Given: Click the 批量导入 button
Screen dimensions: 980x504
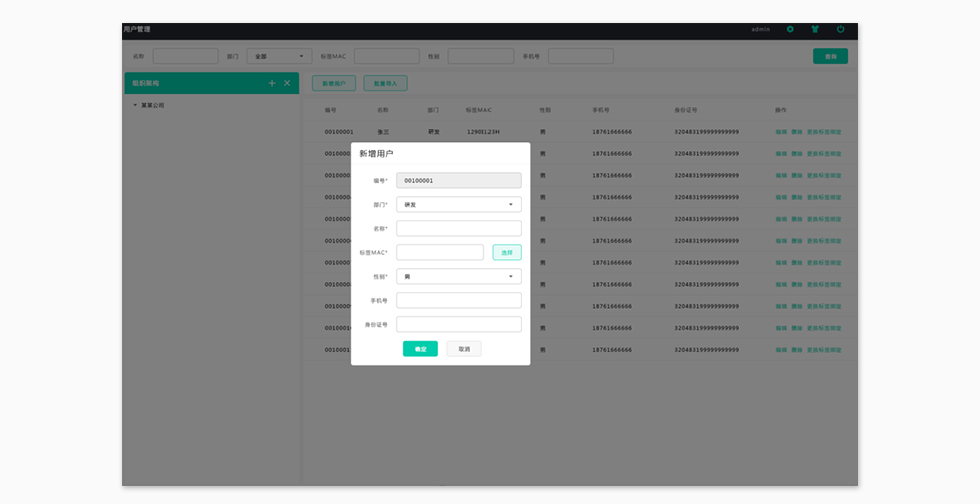Looking at the screenshot, I should click(385, 83).
